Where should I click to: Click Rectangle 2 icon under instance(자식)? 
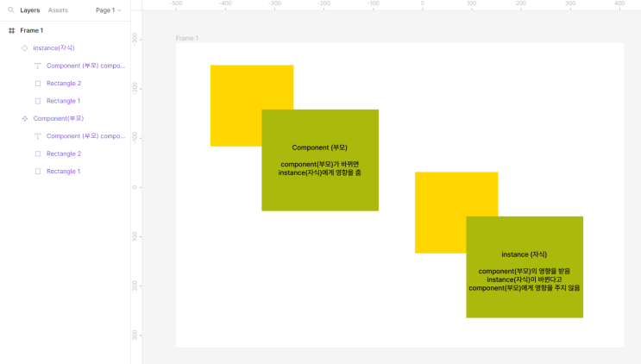pos(38,84)
